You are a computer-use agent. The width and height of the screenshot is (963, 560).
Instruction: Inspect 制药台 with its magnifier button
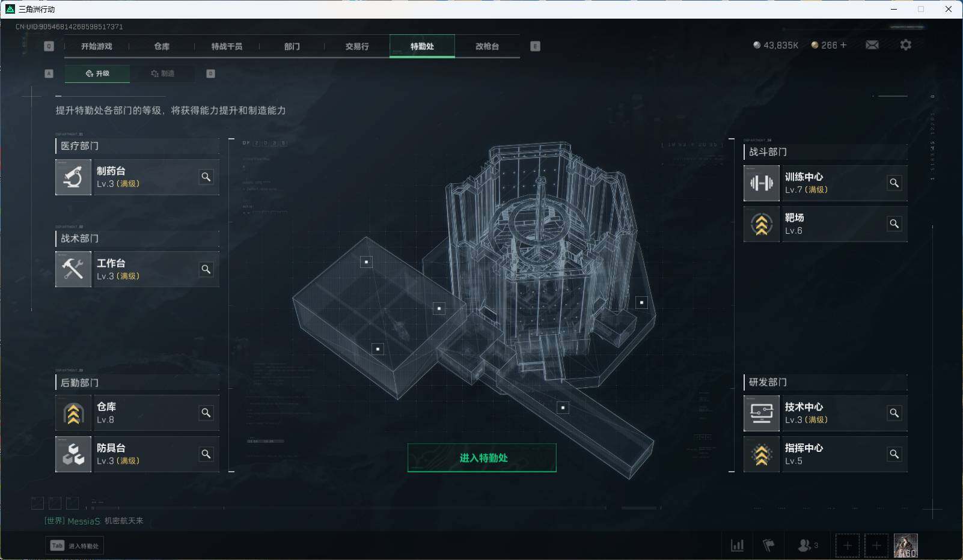pyautogui.click(x=206, y=177)
